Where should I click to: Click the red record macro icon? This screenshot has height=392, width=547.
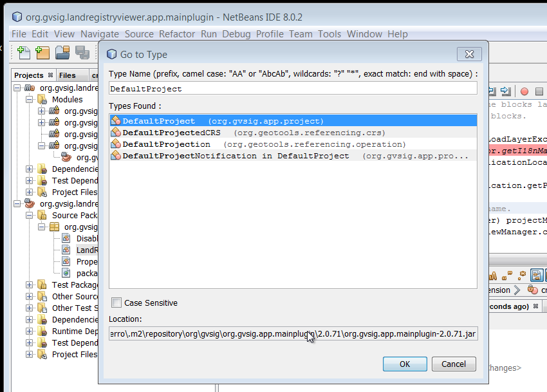tap(524, 91)
